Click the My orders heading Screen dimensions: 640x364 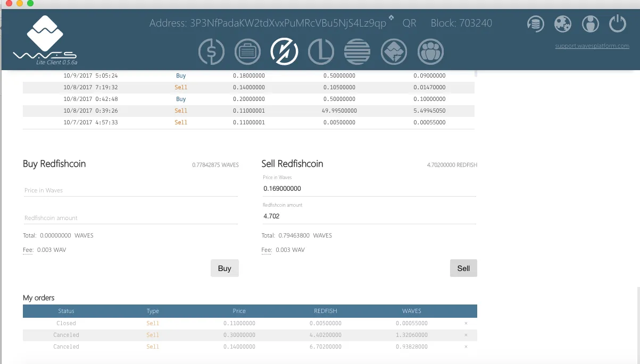point(39,298)
